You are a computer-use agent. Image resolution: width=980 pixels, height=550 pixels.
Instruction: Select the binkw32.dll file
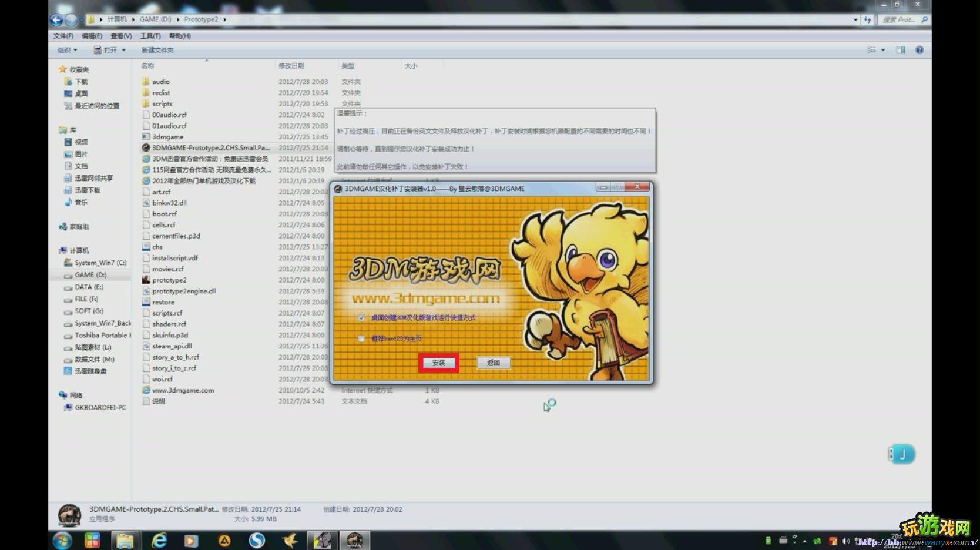pos(169,203)
